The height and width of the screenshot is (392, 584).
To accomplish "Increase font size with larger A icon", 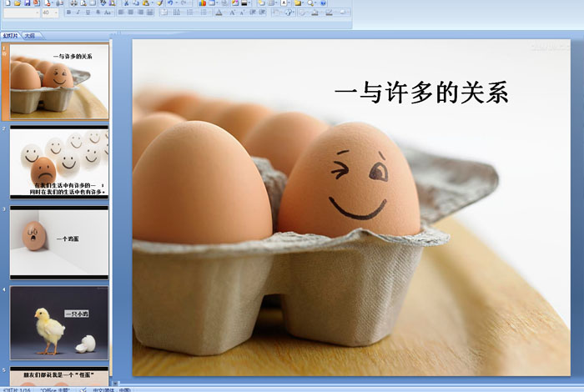I will 233,13.
